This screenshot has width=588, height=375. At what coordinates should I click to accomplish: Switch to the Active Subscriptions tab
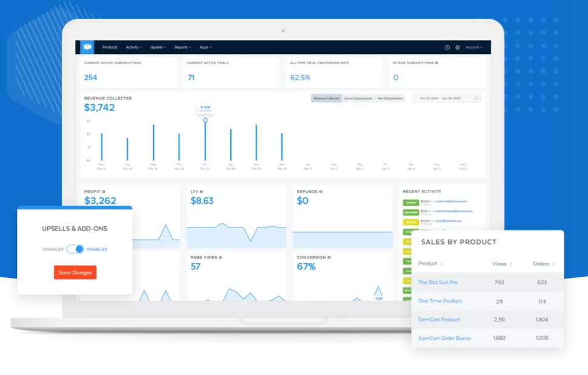click(x=358, y=98)
